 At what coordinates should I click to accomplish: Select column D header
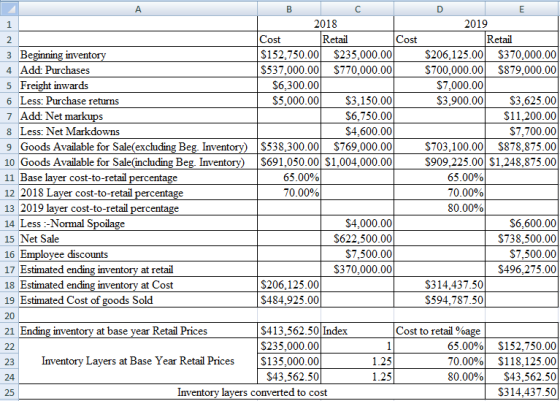[440, 9]
